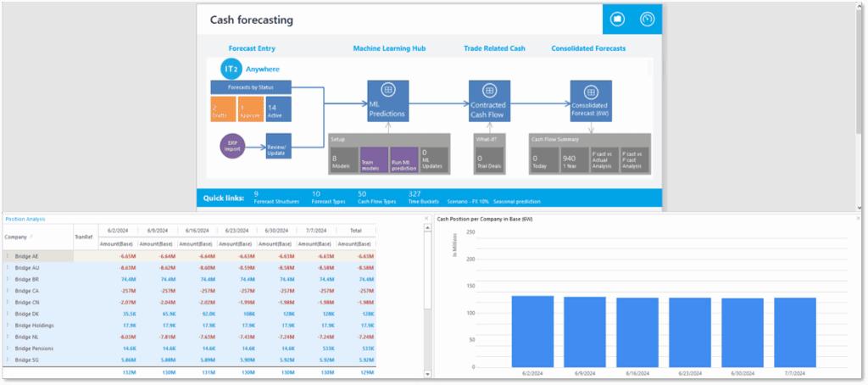This screenshot has width=868, height=385.
Task: Expand the Bridge Holdings row
Action: click(x=8, y=325)
